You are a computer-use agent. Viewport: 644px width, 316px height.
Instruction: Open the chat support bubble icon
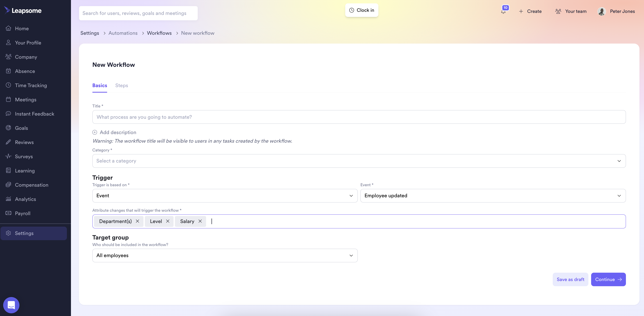coord(11,305)
